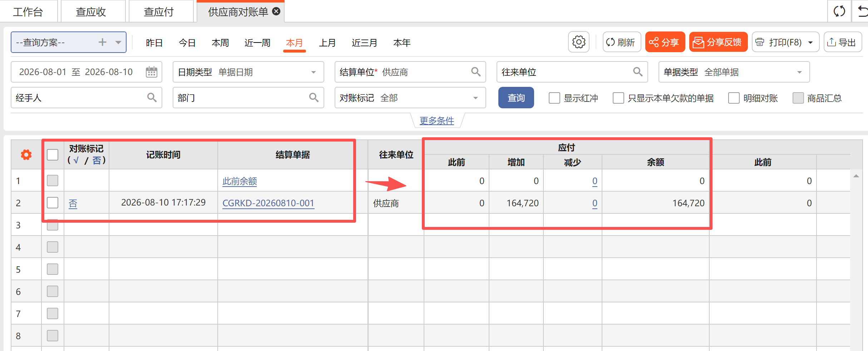Open the 查询方案 dropdown
Screen dimensions: 868x351
(118, 42)
